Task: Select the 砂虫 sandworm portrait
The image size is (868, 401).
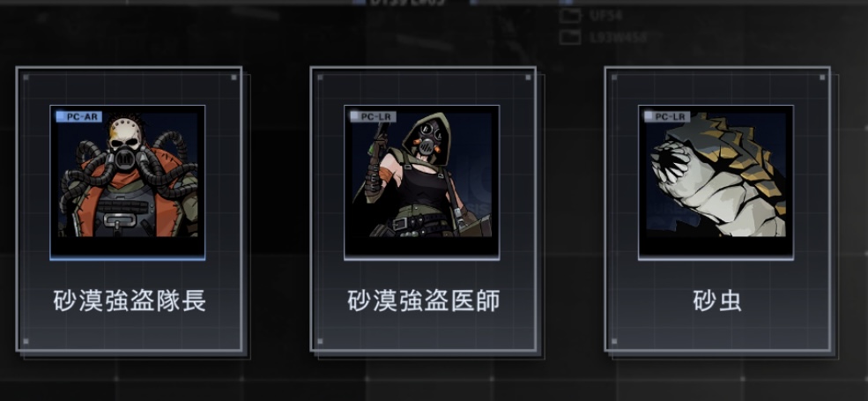Action: [x=716, y=182]
